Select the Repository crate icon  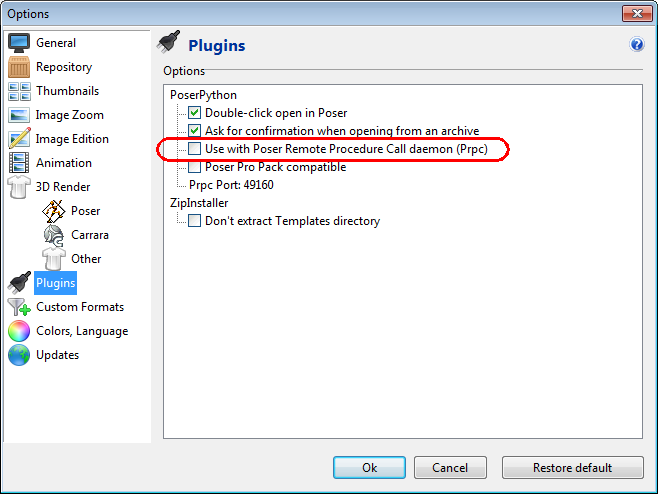click(x=19, y=67)
